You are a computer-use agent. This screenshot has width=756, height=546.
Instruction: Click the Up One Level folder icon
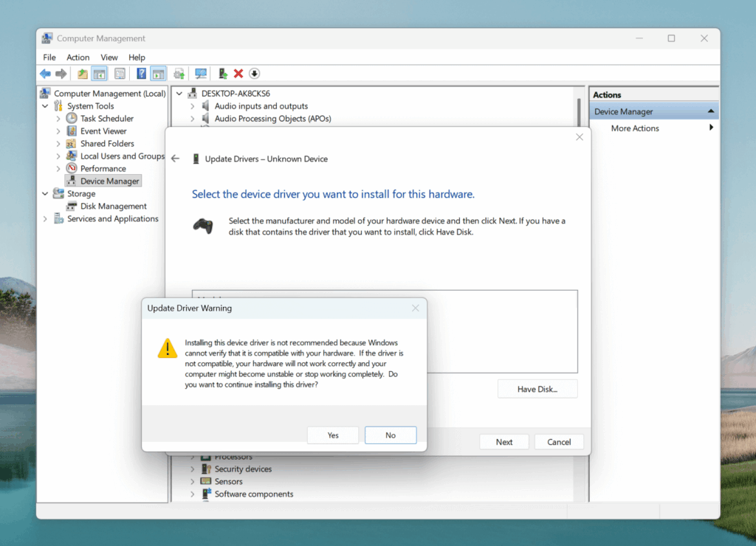82,74
